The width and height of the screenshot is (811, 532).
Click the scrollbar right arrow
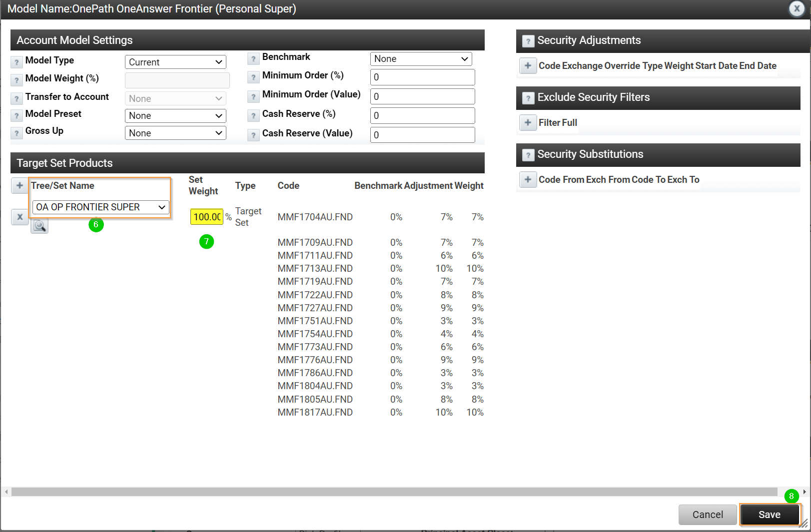pyautogui.click(x=805, y=492)
